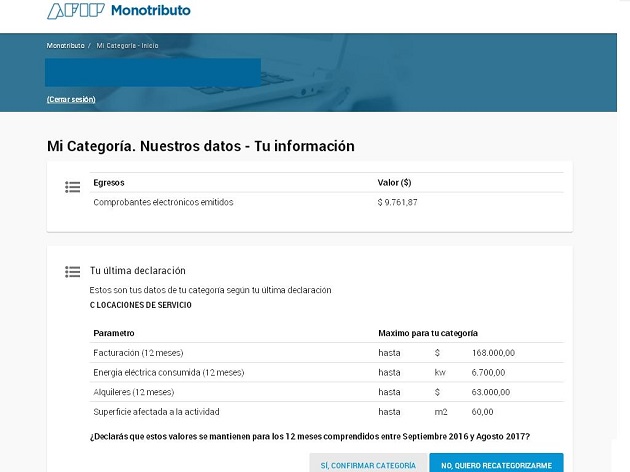This screenshot has height=472, width=630.
Task: Select the 'Superficie afectada a la actividad' row
Action: (x=155, y=411)
